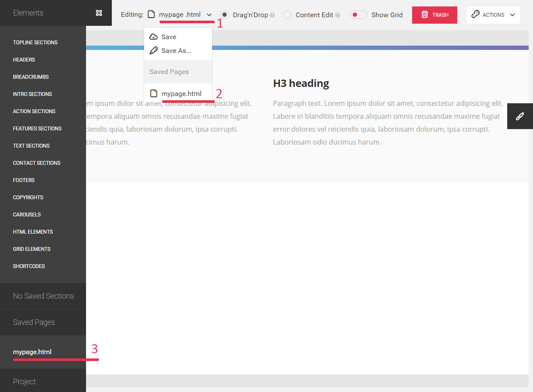This screenshot has width=533, height=392.
Task: Click the Drag'n'Drop help question icon
Action: (x=272, y=15)
